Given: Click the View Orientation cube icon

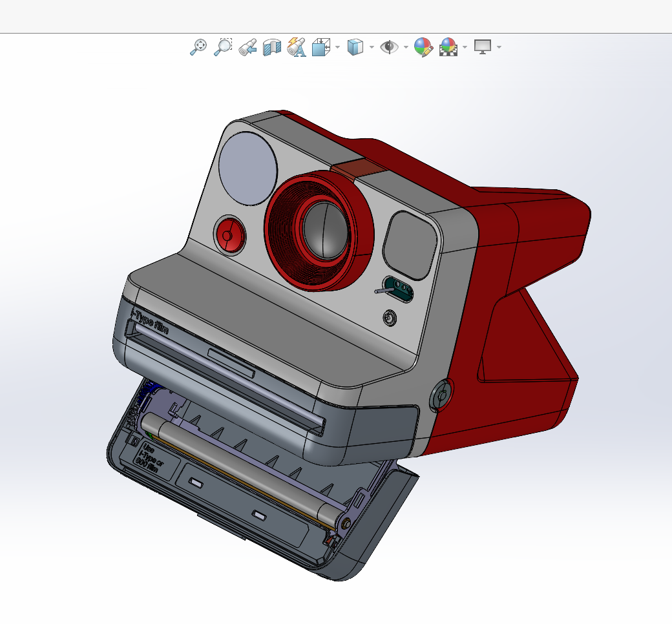Looking at the screenshot, I should pyautogui.click(x=320, y=47).
